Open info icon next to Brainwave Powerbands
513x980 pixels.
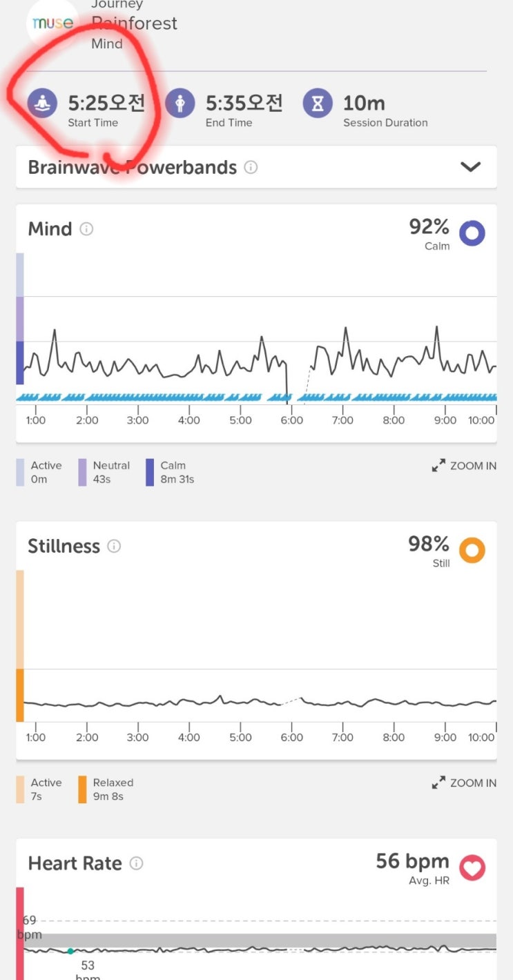pos(251,167)
